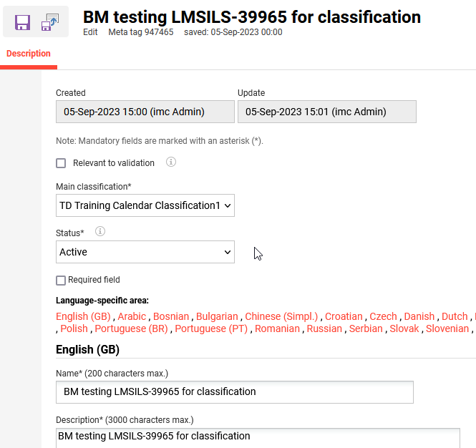Click the Update date field
The image size is (476, 448).
point(326,112)
